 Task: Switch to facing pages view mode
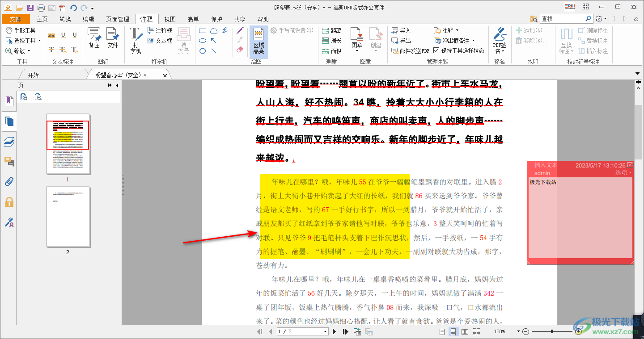coord(465,331)
